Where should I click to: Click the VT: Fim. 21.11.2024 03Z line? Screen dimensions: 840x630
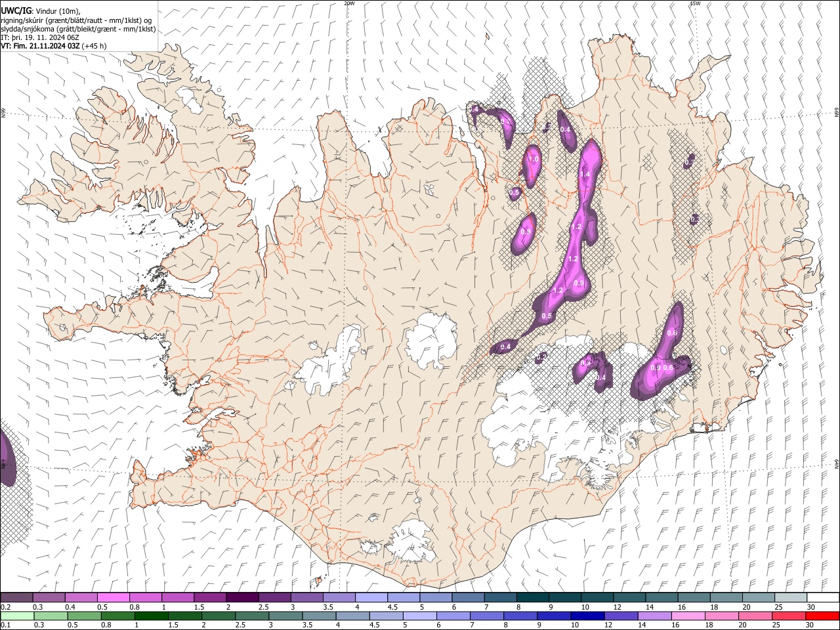pos(53,46)
